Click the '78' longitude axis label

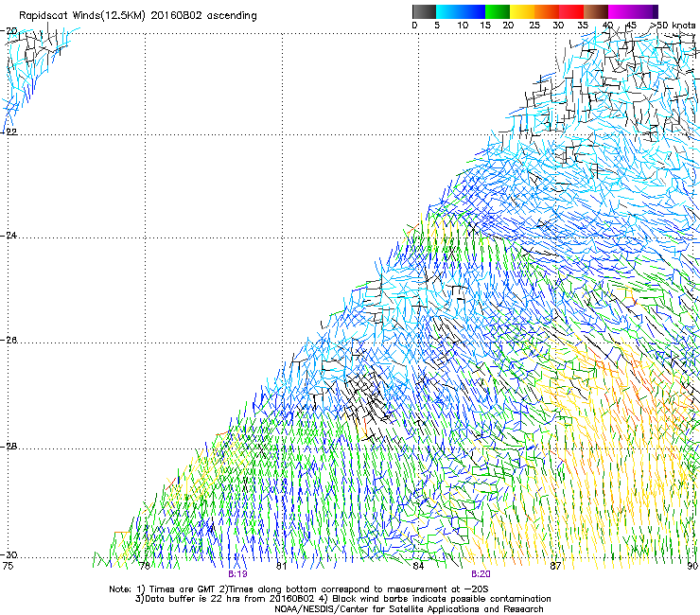(x=145, y=566)
